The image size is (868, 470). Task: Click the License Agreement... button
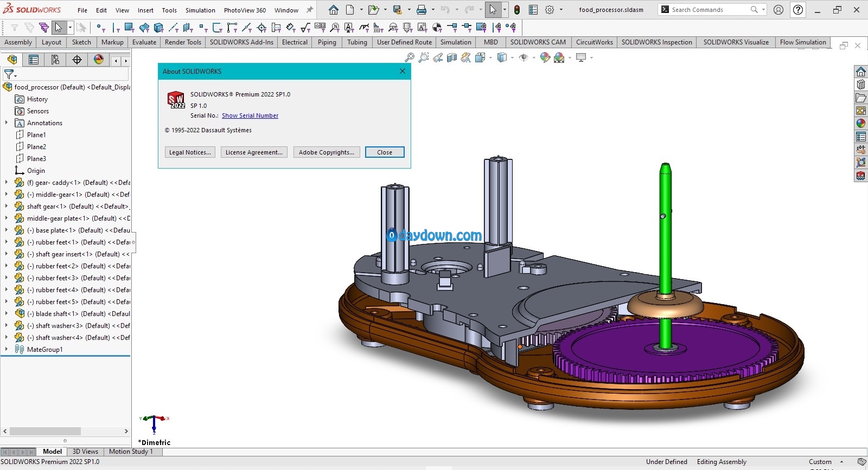click(x=254, y=152)
